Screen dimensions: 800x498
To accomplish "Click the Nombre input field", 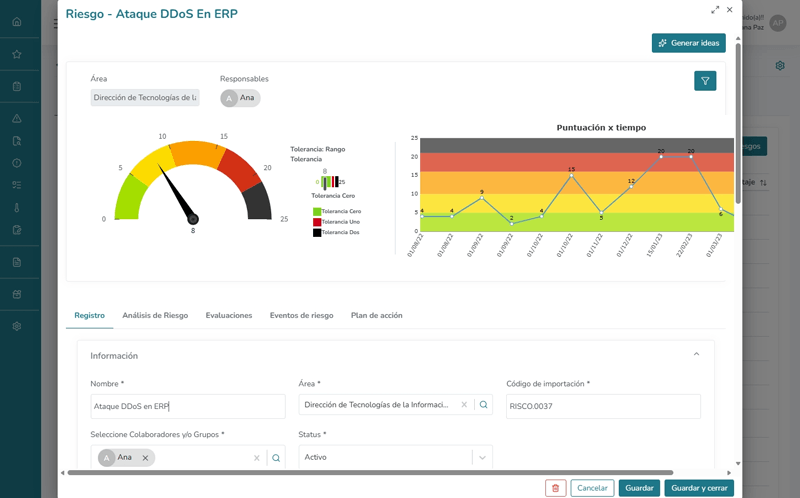I will 188,406.
